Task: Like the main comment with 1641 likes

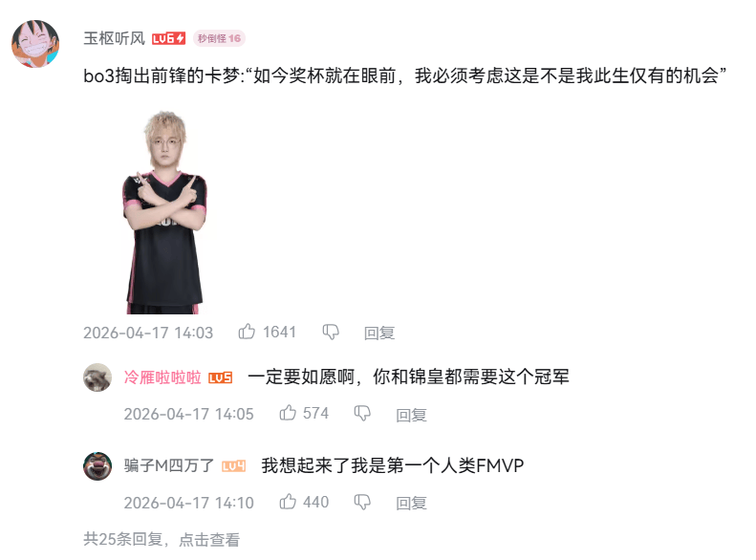Action: pos(247,332)
